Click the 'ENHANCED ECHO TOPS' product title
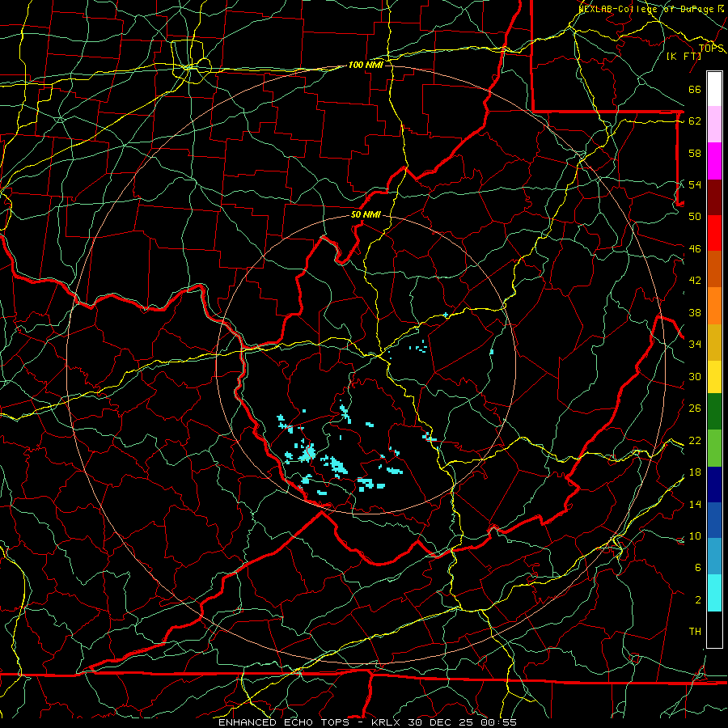This screenshot has width=728, height=728. point(284,722)
